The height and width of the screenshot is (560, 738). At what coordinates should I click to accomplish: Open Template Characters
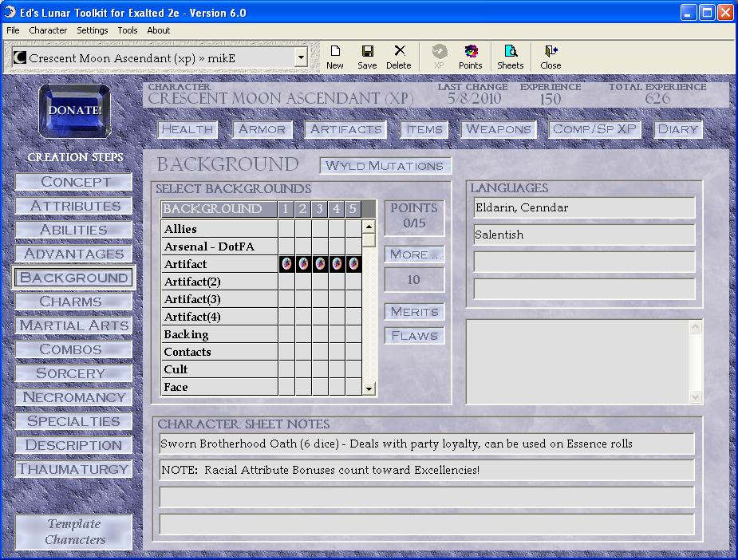point(74,532)
